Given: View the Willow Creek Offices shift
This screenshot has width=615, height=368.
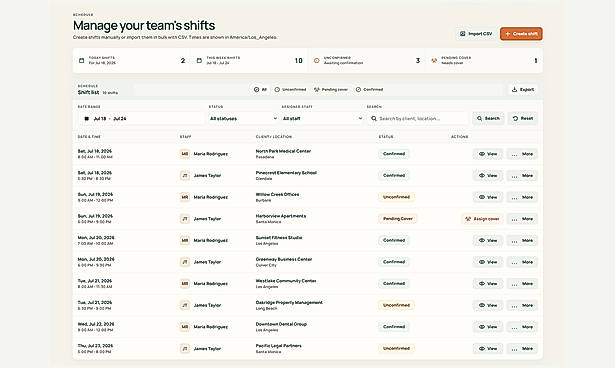Looking at the screenshot, I should point(488,197).
